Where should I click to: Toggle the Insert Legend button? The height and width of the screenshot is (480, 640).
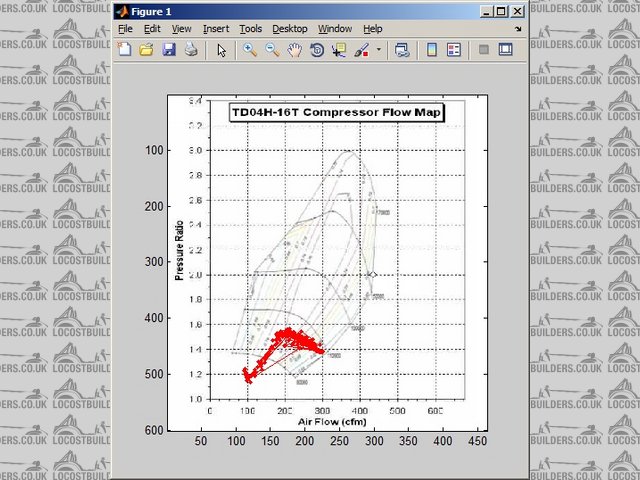tap(454, 49)
